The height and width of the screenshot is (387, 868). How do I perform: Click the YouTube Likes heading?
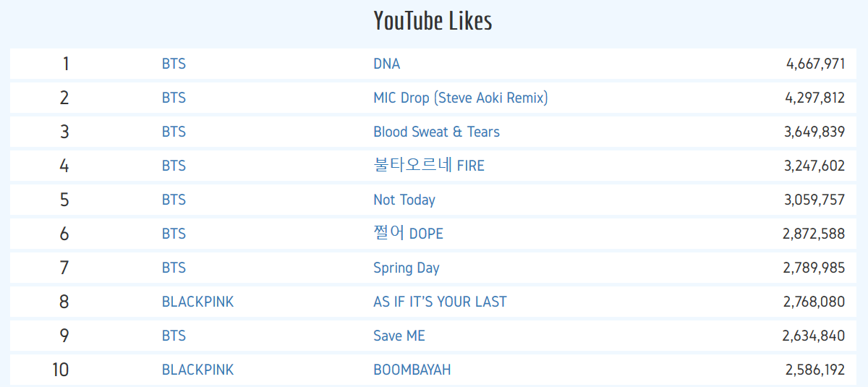[x=433, y=20]
